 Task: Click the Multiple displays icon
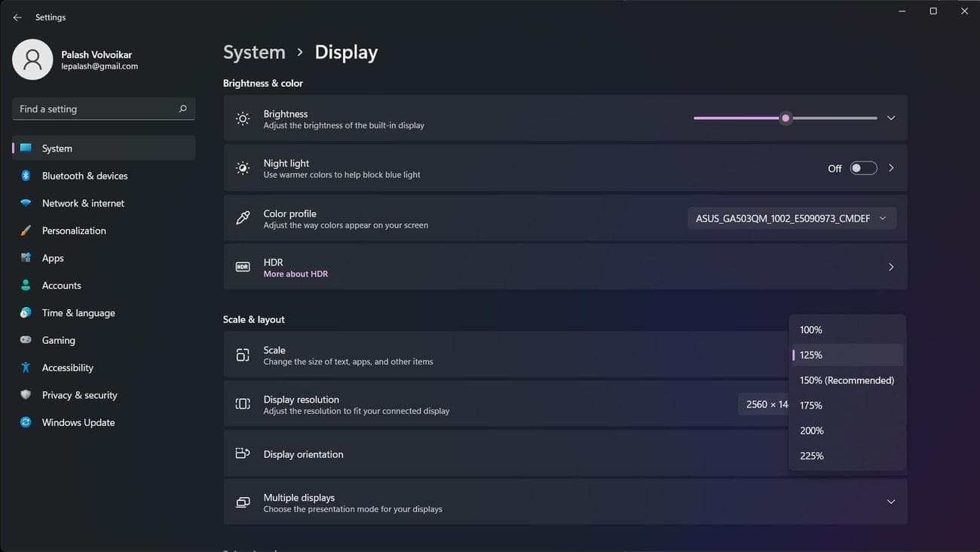point(242,501)
